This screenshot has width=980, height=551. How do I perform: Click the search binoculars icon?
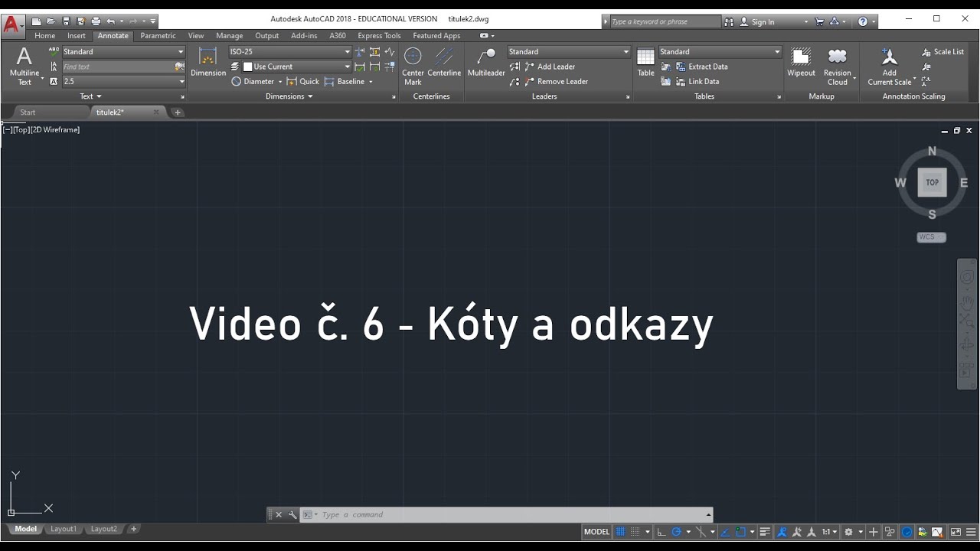(x=729, y=21)
